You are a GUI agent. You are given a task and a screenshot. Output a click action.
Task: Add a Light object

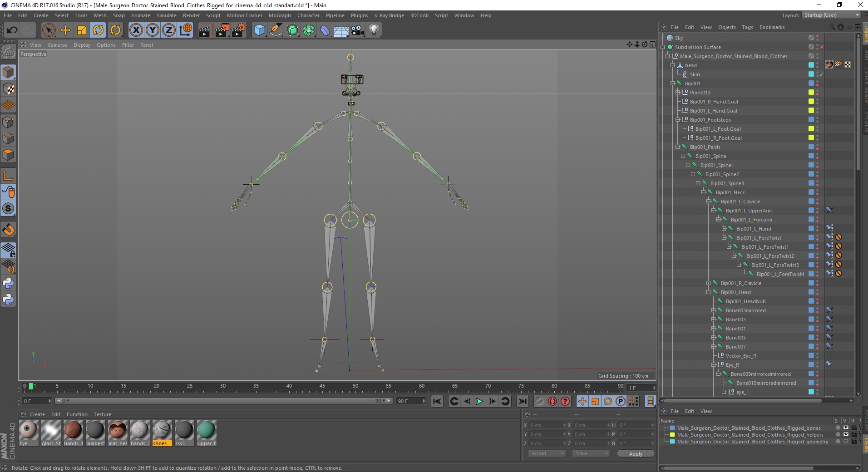374,30
